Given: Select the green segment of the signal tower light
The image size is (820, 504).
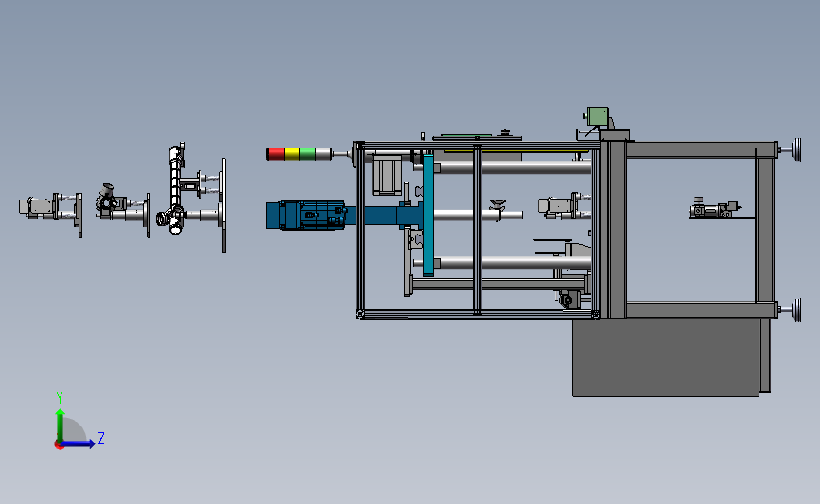Looking at the screenshot, I should (x=307, y=154).
